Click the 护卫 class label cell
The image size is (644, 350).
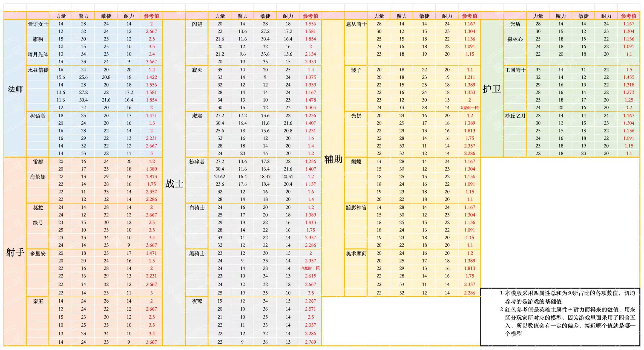(492, 89)
